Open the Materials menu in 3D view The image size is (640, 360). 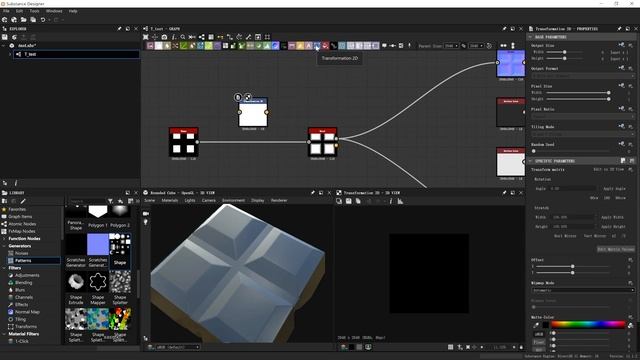[x=169, y=200]
